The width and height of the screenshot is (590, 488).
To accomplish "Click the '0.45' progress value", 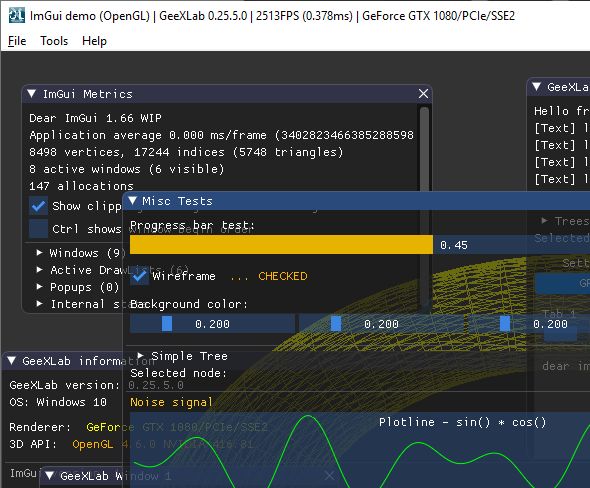I will coord(454,245).
